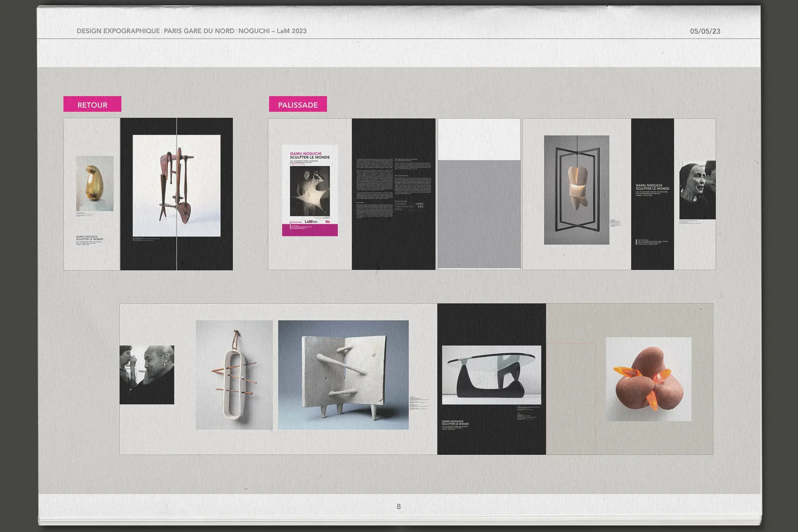The height and width of the screenshot is (532, 798).
Task: Select the glass coffee table image
Action: click(491, 375)
